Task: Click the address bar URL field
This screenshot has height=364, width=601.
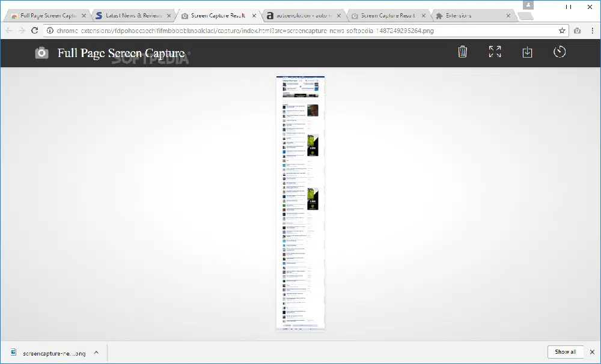Action: [x=300, y=31]
